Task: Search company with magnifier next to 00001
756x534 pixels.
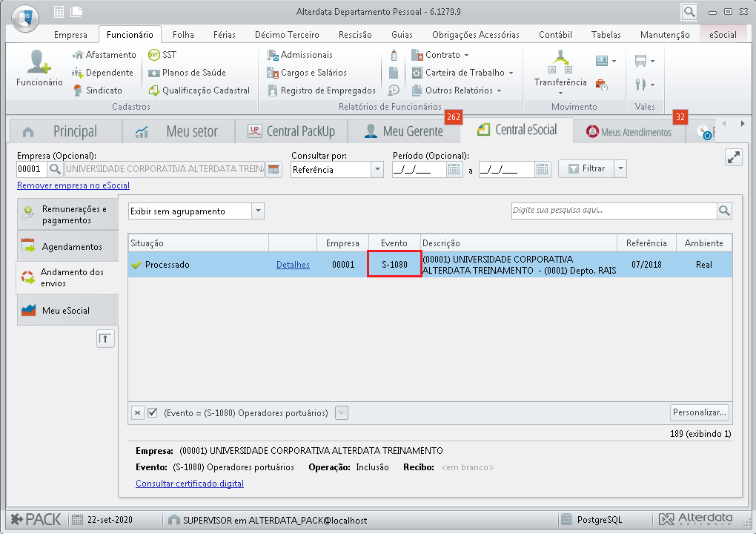Action: pos(55,169)
